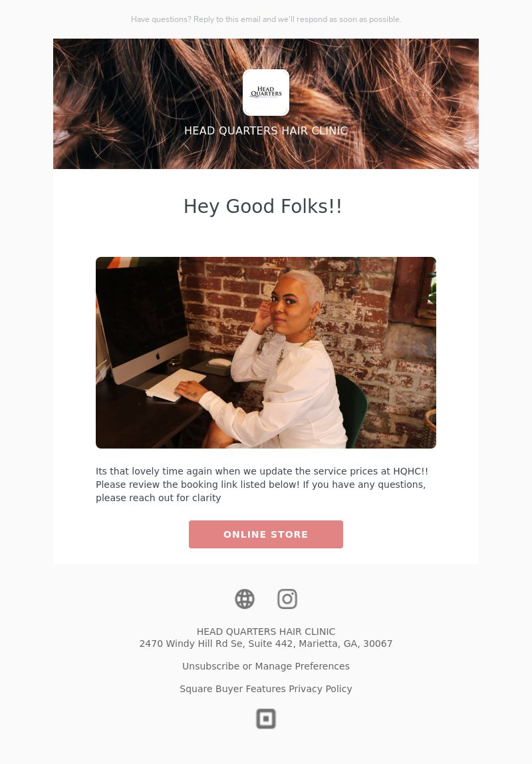
Task: Open the Privacy Policy link
Action: click(x=321, y=689)
